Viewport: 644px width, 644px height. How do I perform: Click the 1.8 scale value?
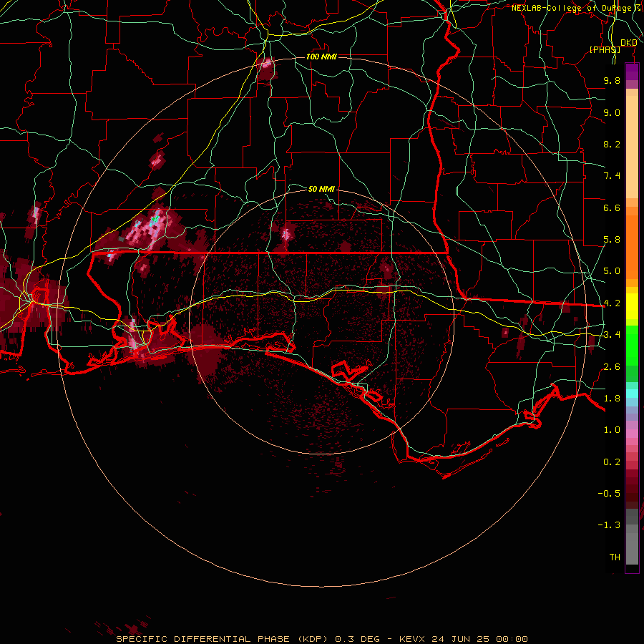click(x=612, y=399)
